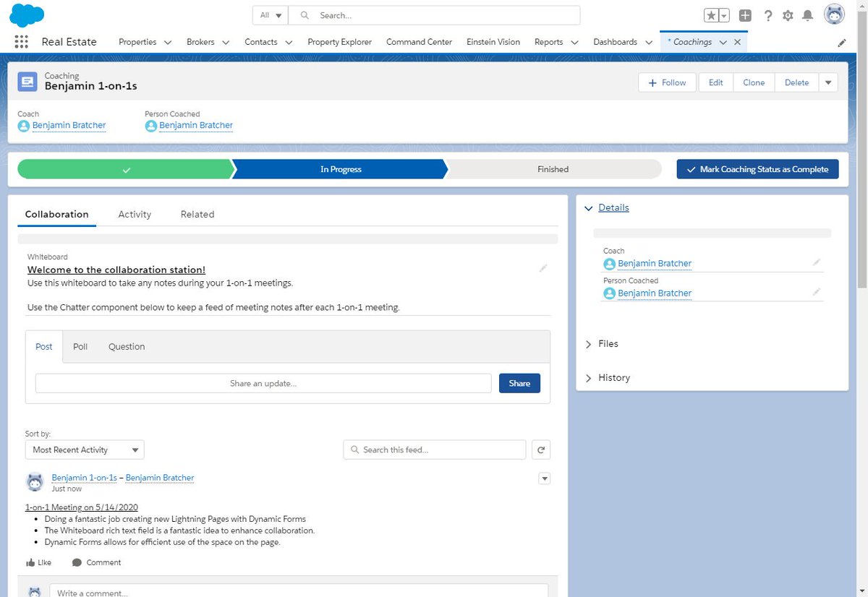Open the user profile avatar menu
Image resolution: width=868 pixels, height=597 pixels.
coord(834,15)
